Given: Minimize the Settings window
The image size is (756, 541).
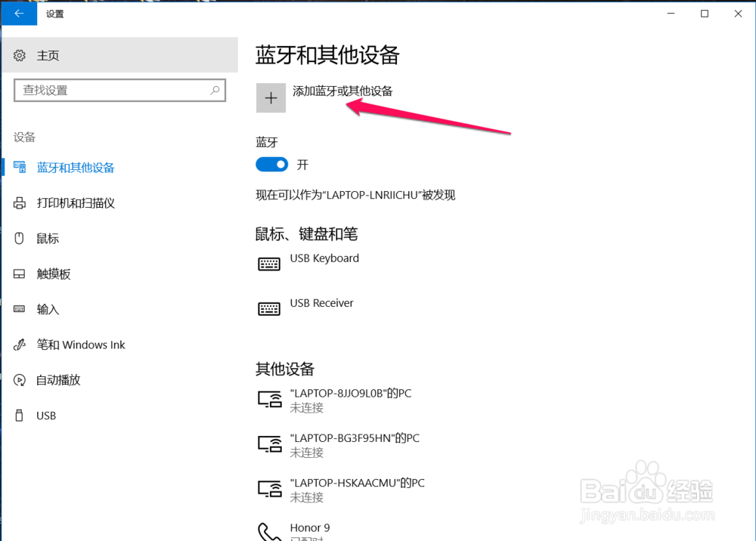Looking at the screenshot, I should [671, 14].
